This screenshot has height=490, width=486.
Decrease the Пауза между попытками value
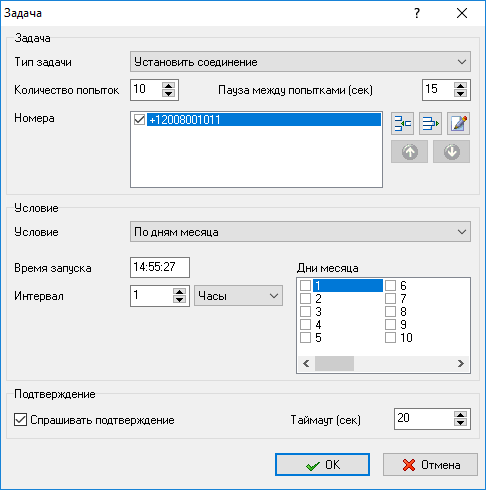tap(460, 94)
